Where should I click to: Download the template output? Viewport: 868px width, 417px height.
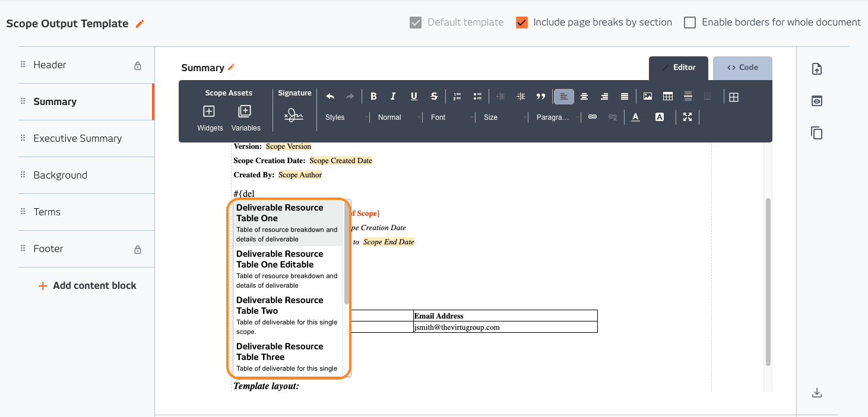pos(817,393)
